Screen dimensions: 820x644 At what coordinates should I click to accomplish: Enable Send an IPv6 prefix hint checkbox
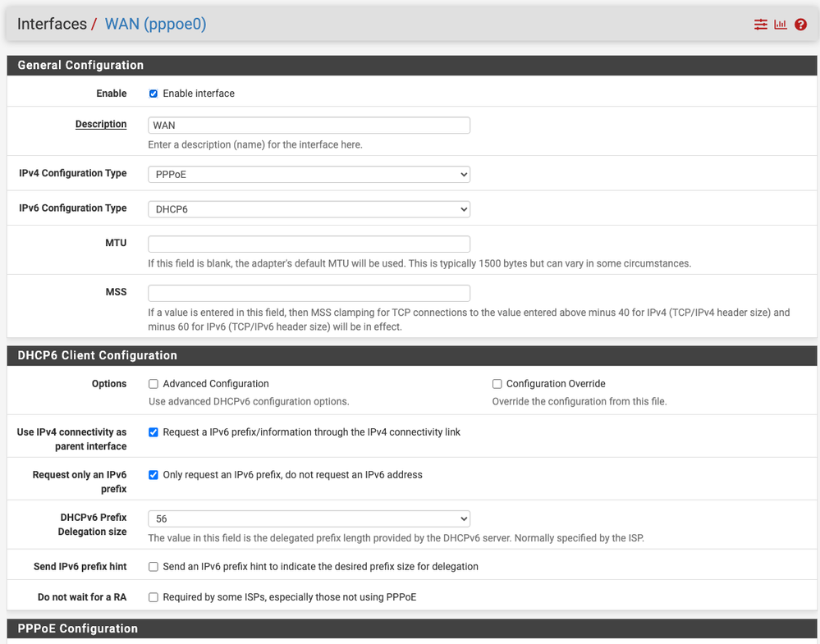153,567
